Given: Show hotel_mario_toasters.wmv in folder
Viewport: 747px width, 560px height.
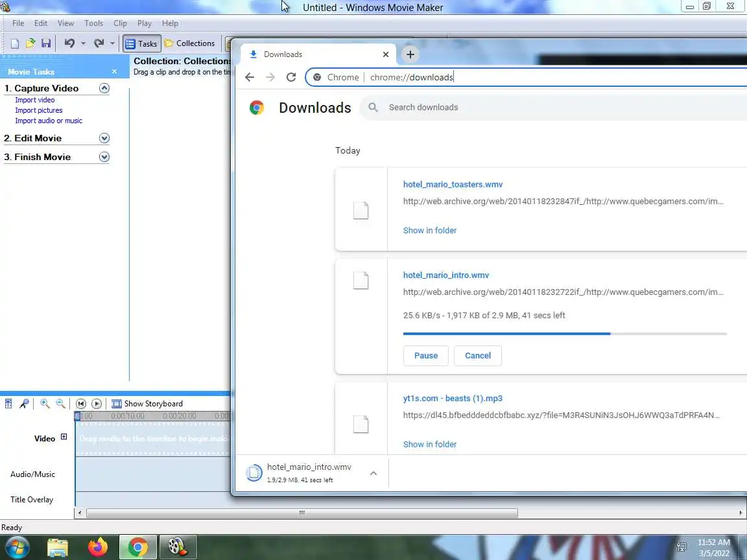Looking at the screenshot, I should (430, 231).
